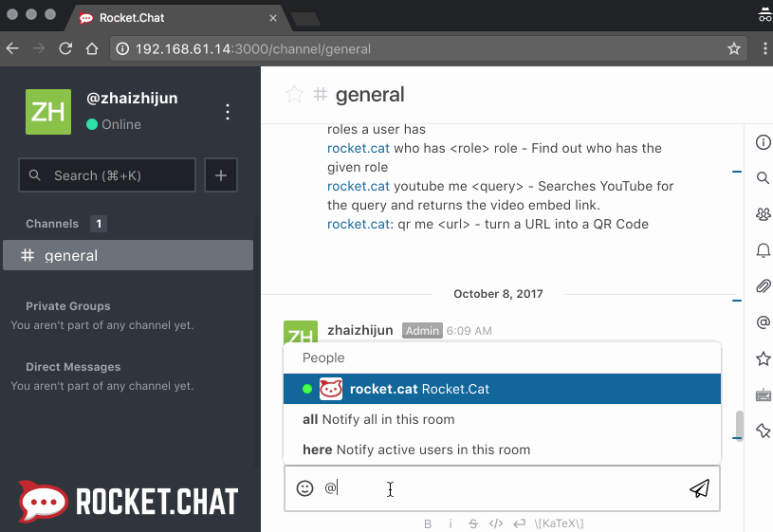Screen dimensions: 773x532
Task: Close the Rocket.Chat browser tab
Action: coord(273,18)
